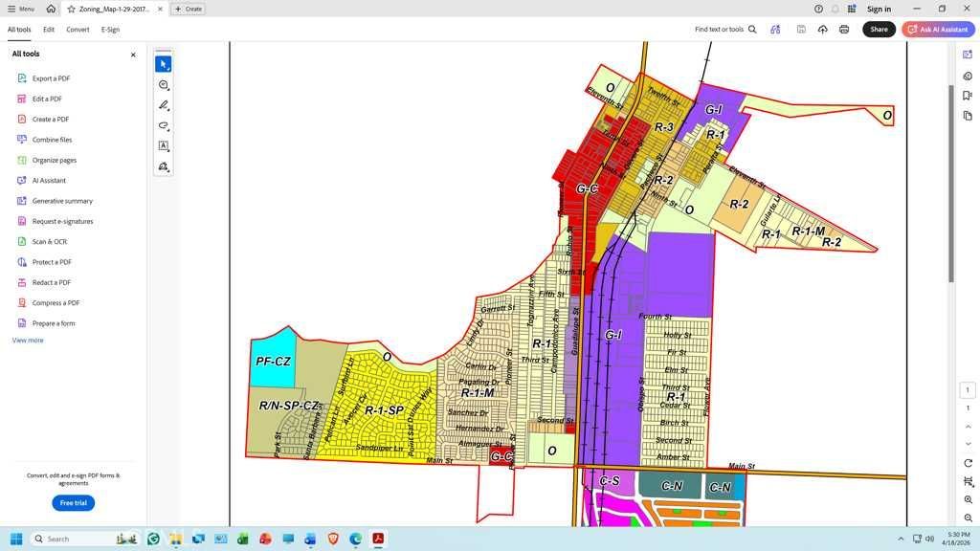The width and height of the screenshot is (980, 551).
Task: Pick the highlighter pen tool
Action: [x=164, y=105]
